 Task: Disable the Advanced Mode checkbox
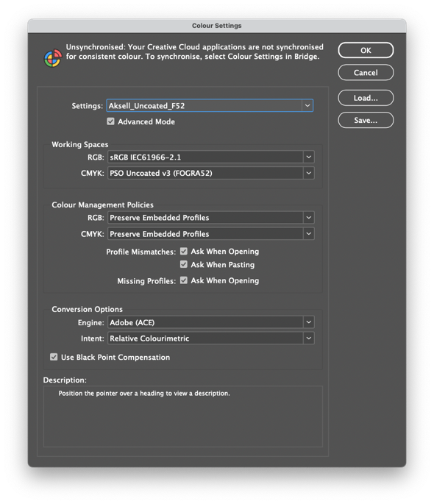tap(110, 121)
